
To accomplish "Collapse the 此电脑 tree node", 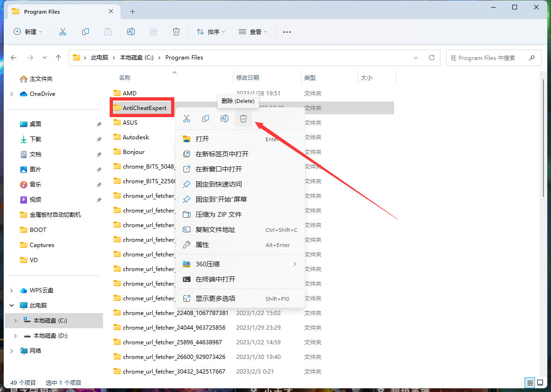I will tap(12, 306).
